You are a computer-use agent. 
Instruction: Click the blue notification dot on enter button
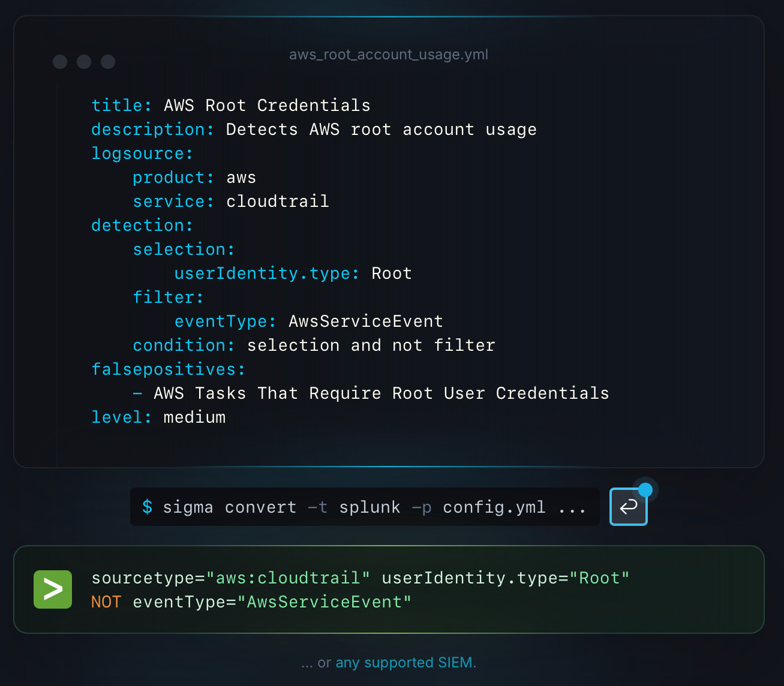(645, 490)
